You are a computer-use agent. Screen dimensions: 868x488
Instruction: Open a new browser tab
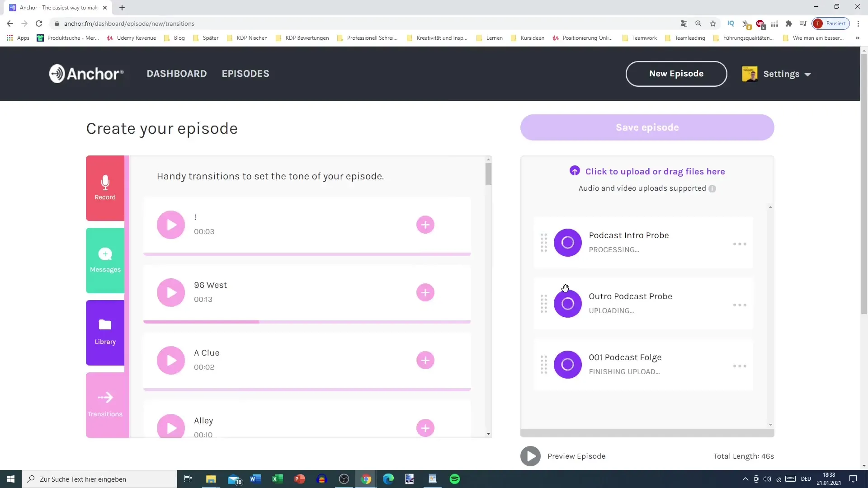click(122, 8)
